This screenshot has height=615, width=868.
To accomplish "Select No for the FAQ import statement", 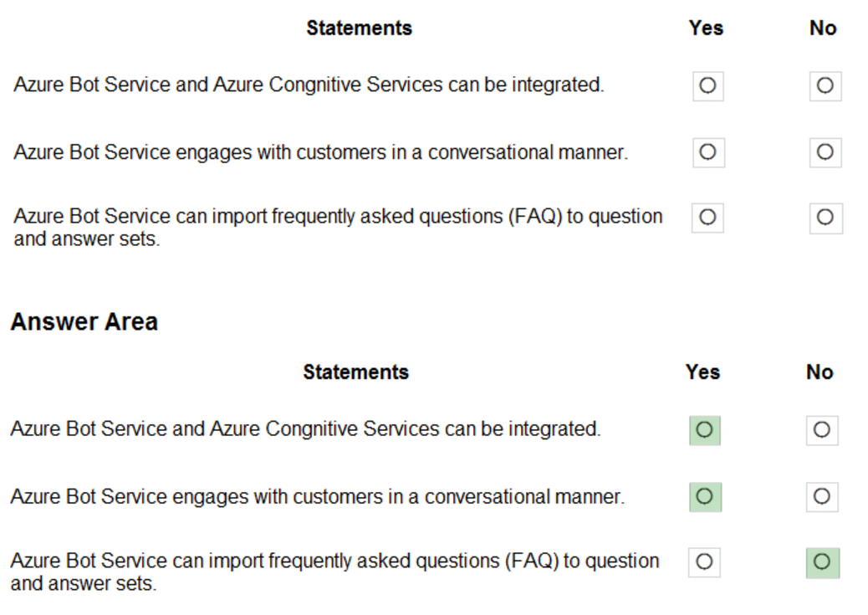I will click(x=825, y=218).
